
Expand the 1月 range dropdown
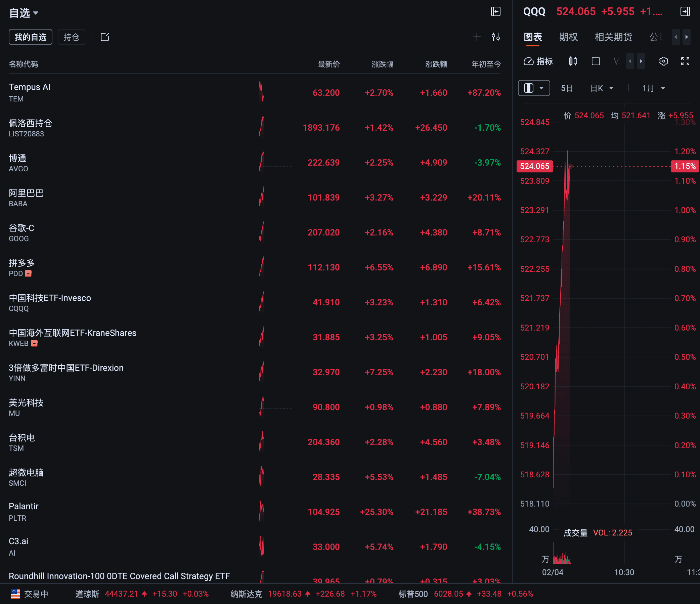pyautogui.click(x=654, y=88)
